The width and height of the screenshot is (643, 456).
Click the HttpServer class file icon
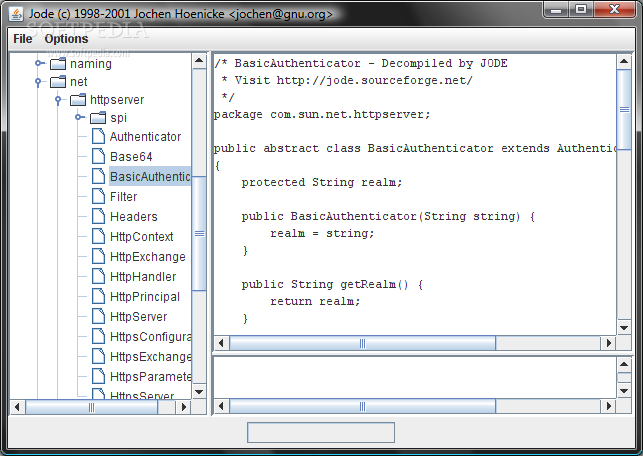pyautogui.click(x=98, y=317)
